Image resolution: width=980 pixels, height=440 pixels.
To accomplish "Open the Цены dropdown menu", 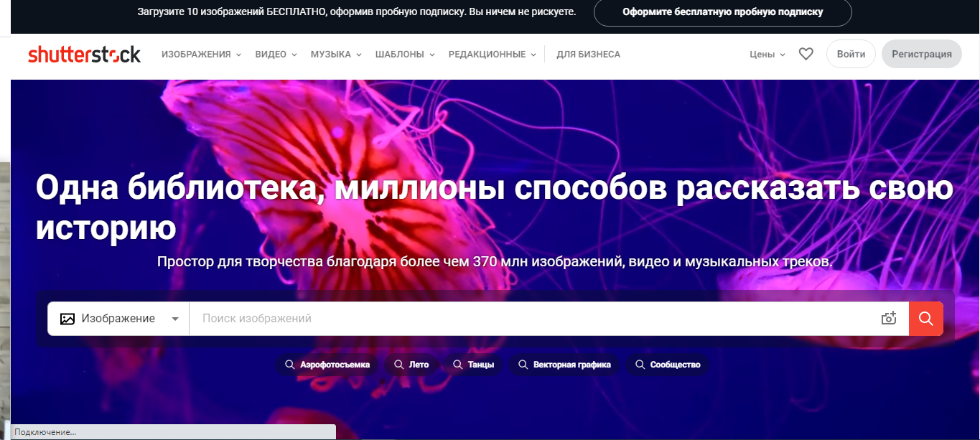I will [767, 53].
